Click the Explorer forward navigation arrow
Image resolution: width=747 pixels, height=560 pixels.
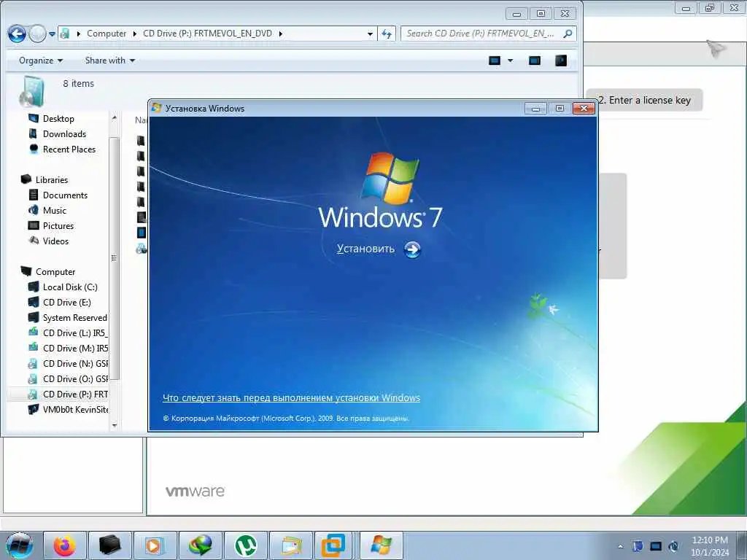point(37,34)
